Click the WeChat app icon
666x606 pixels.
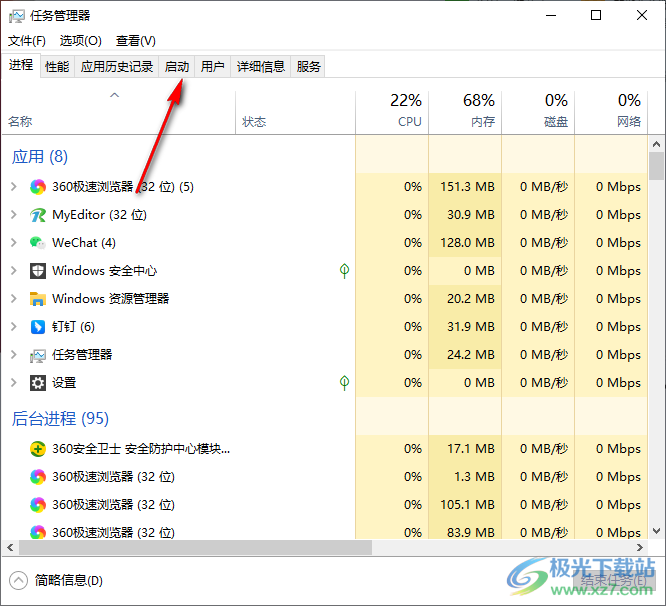[x=38, y=243]
